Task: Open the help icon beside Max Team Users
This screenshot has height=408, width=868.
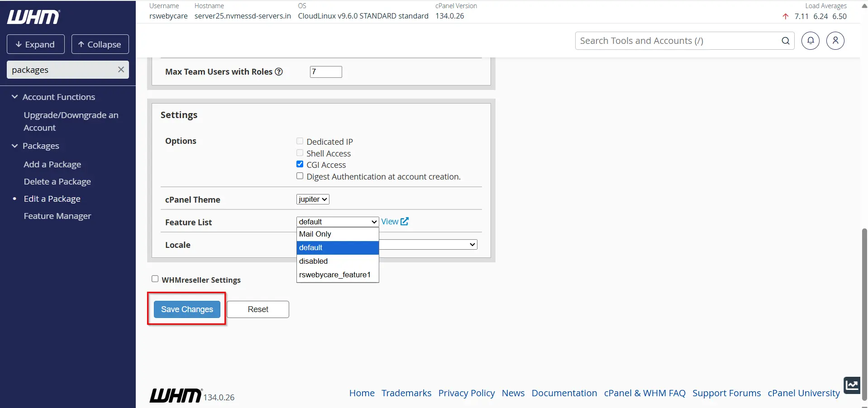Action: pyautogui.click(x=279, y=72)
